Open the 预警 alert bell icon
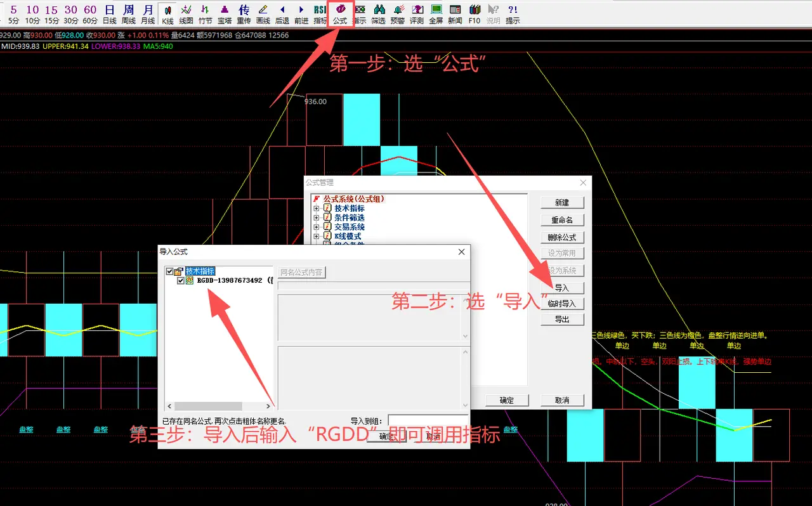Viewport: 812px width, 506px height. pyautogui.click(x=398, y=13)
